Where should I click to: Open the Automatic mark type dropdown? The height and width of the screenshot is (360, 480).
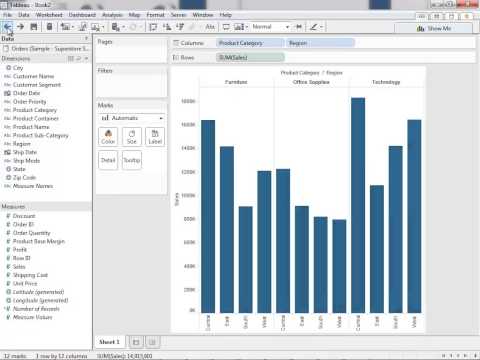coord(132,118)
